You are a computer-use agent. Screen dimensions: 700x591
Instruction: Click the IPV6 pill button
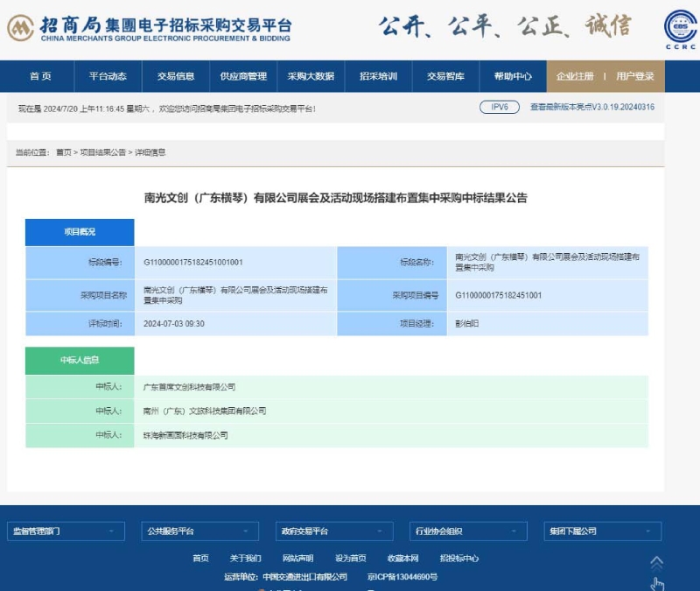click(500, 107)
